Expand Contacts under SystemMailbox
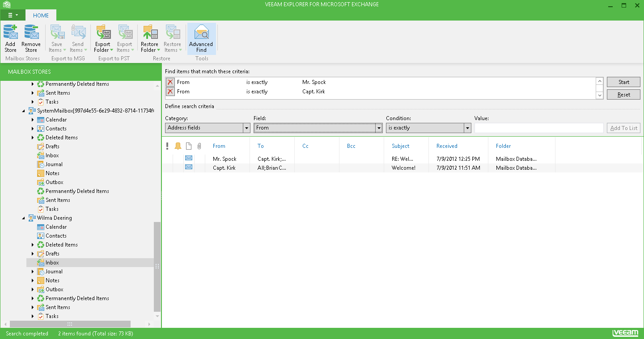This screenshot has width=644, height=339. (x=33, y=129)
